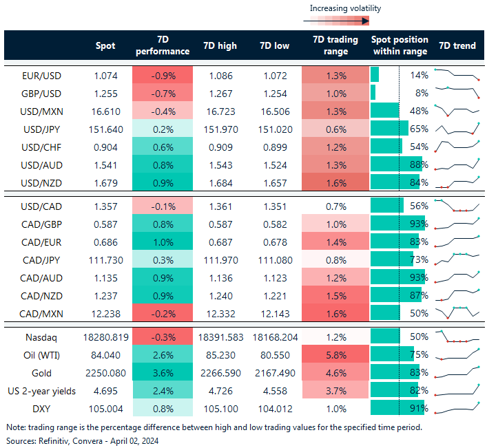Select the 7D performance column header
487x448 pixels.
tap(162, 45)
